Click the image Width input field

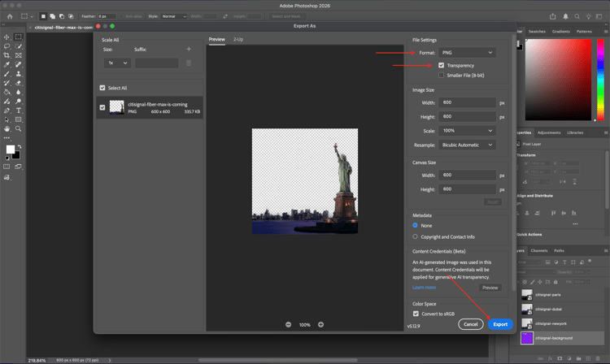(467, 103)
